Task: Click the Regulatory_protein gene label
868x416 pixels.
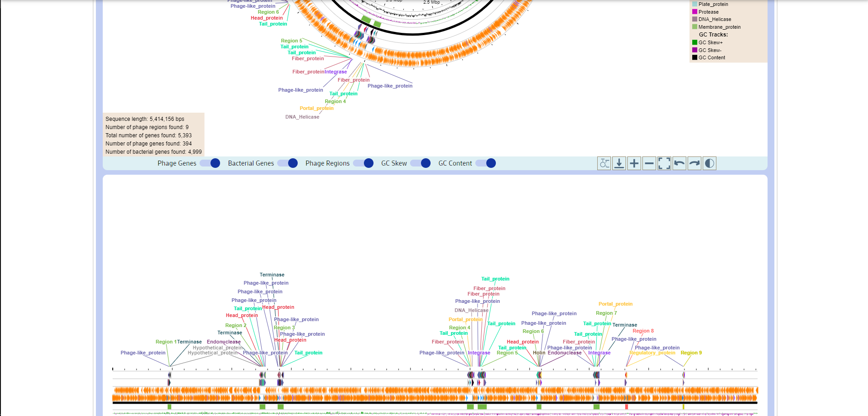Action: tap(652, 353)
